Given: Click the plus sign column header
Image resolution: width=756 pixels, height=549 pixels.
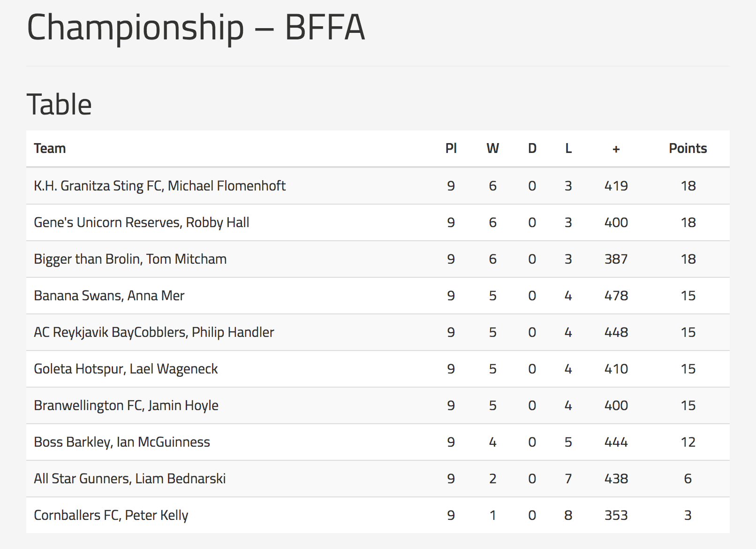Looking at the screenshot, I should click(x=616, y=149).
